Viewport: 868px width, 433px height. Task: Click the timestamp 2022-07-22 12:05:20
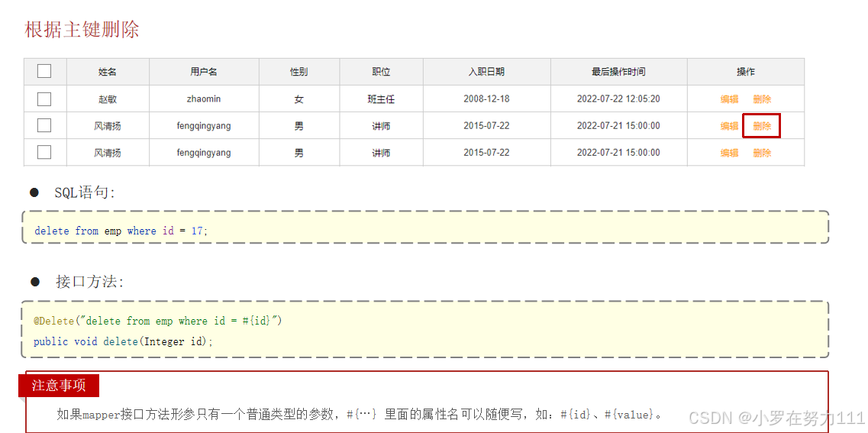pyautogui.click(x=618, y=99)
